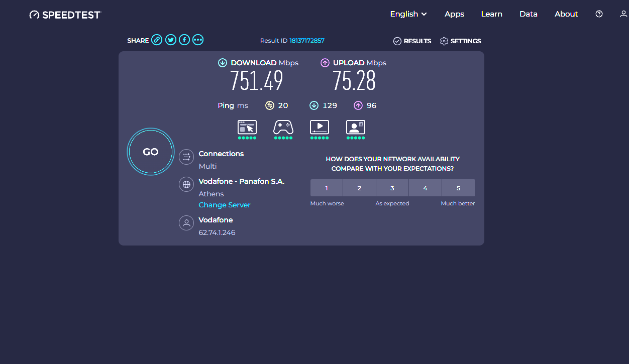This screenshot has width=629, height=364.
Task: Share the result on Twitter
Action: click(171, 40)
